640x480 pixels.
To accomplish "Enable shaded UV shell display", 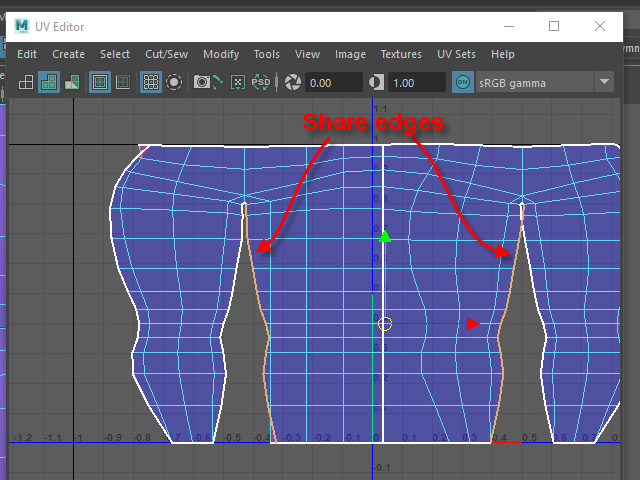I will (49, 83).
